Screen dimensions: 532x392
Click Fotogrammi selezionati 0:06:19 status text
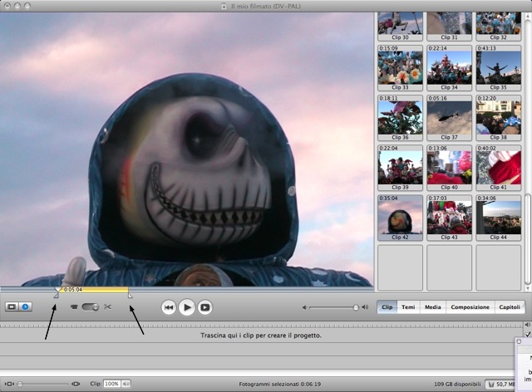pyautogui.click(x=279, y=385)
